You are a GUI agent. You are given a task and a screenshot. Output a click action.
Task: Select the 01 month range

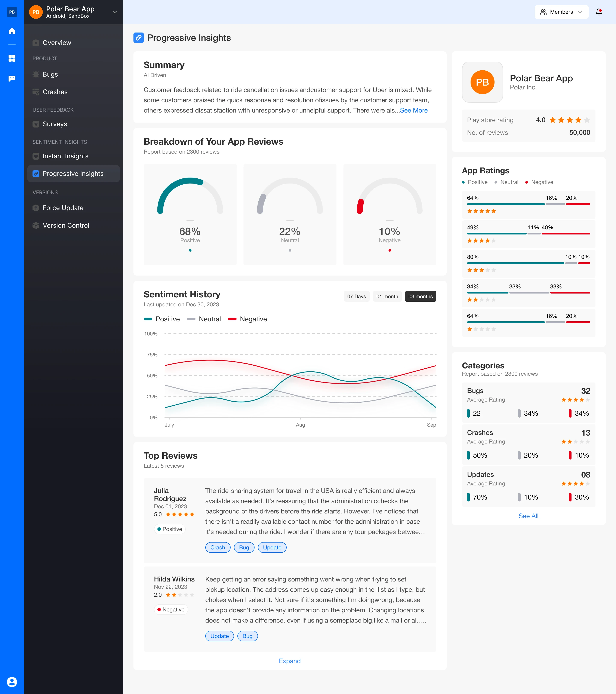tap(387, 297)
